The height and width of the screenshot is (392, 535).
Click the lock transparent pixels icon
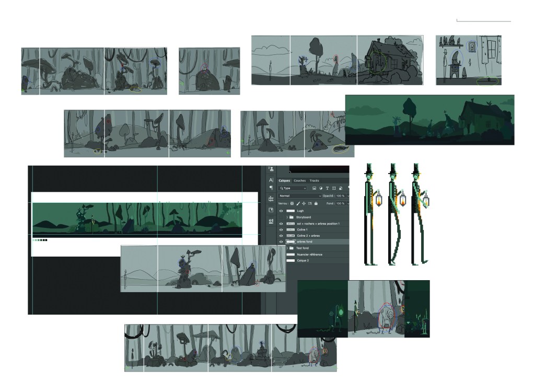[x=292, y=203]
